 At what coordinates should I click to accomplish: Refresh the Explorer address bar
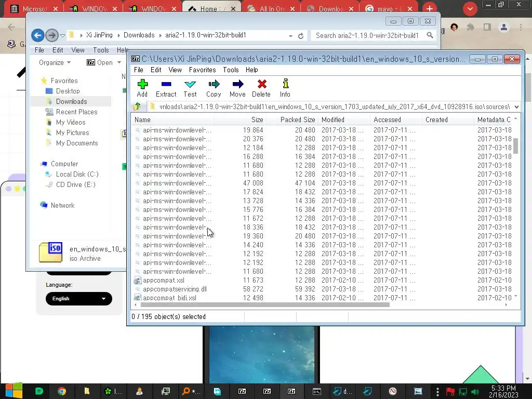301,36
